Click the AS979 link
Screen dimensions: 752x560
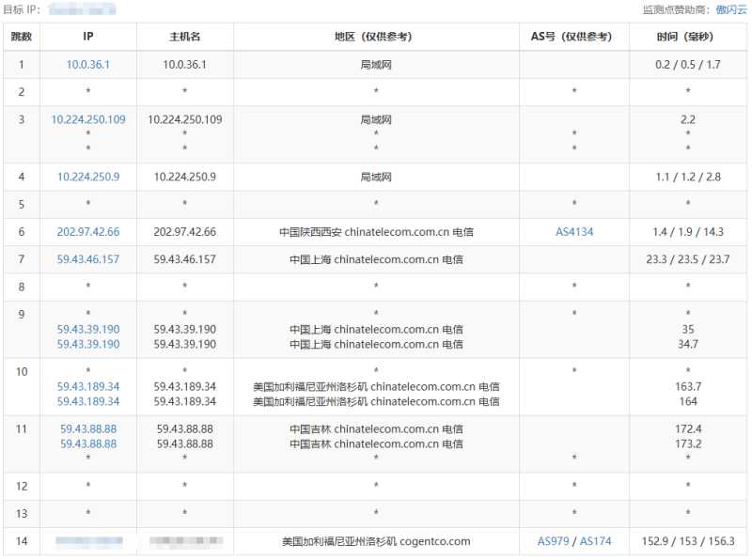tap(553, 541)
